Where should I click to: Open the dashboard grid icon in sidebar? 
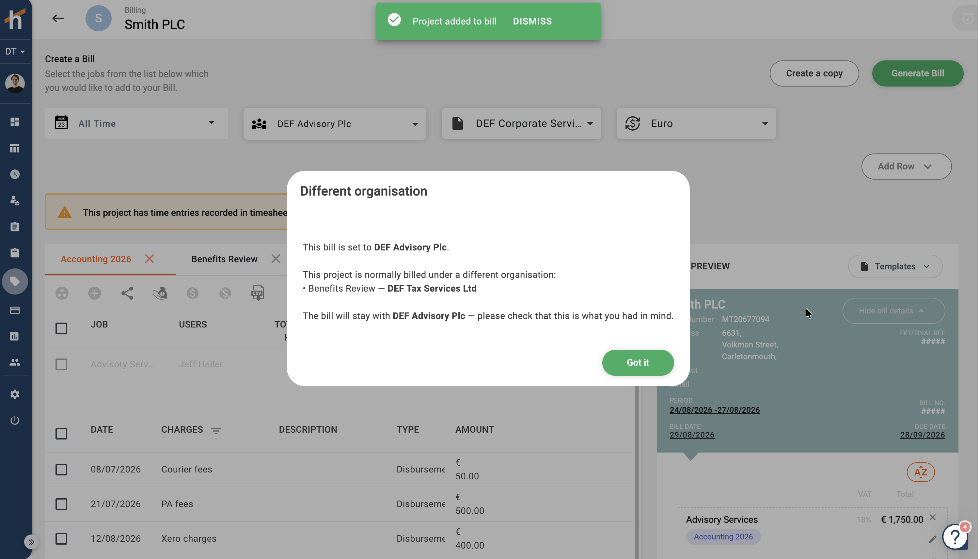click(x=15, y=122)
